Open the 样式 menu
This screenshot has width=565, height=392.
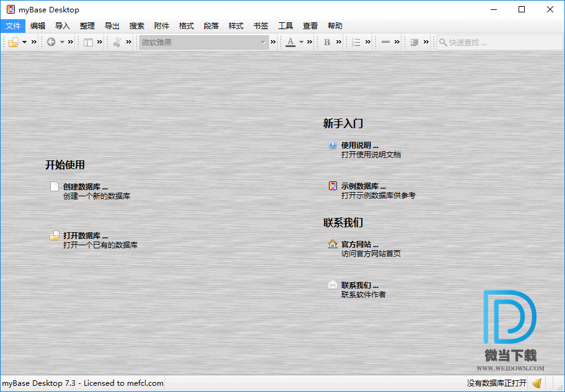(x=236, y=26)
